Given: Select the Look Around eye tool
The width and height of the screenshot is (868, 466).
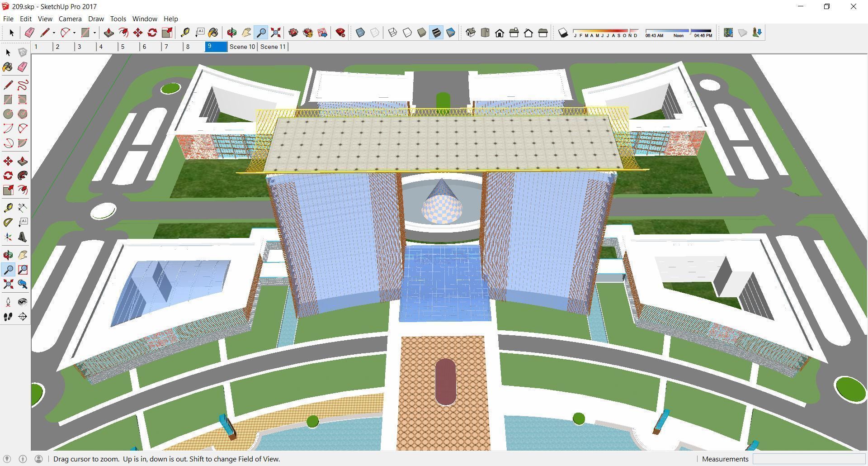Looking at the screenshot, I should [23, 302].
